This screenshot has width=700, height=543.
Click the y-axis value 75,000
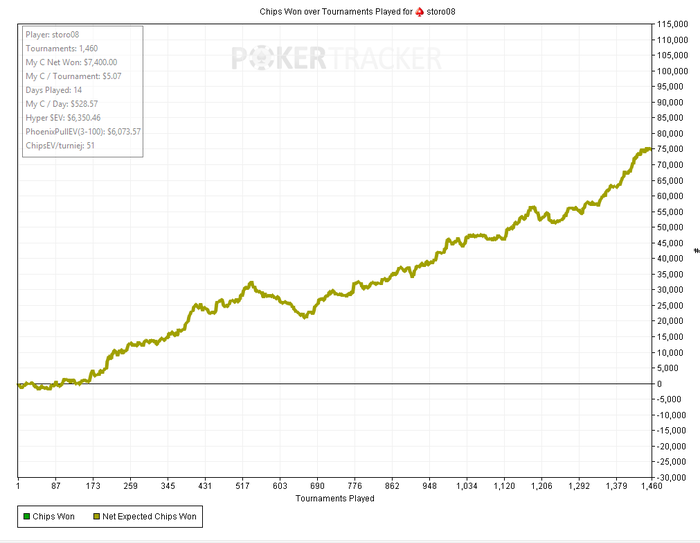670,149
